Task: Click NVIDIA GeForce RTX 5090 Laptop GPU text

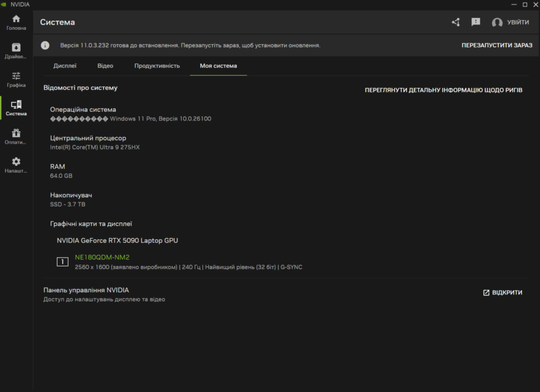Action: 118,241
